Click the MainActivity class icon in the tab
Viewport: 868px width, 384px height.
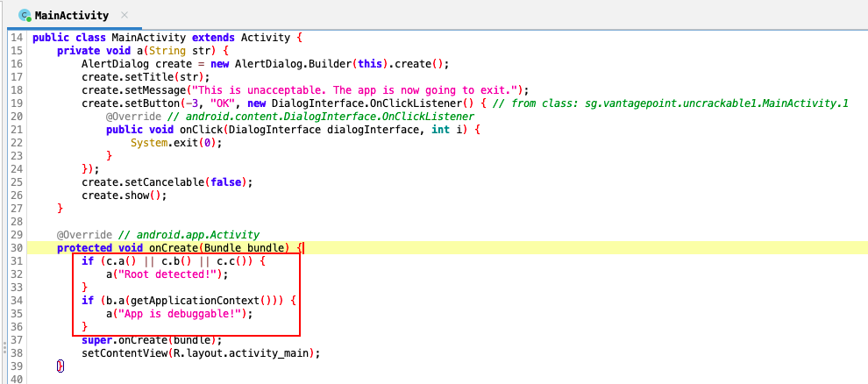click(24, 15)
